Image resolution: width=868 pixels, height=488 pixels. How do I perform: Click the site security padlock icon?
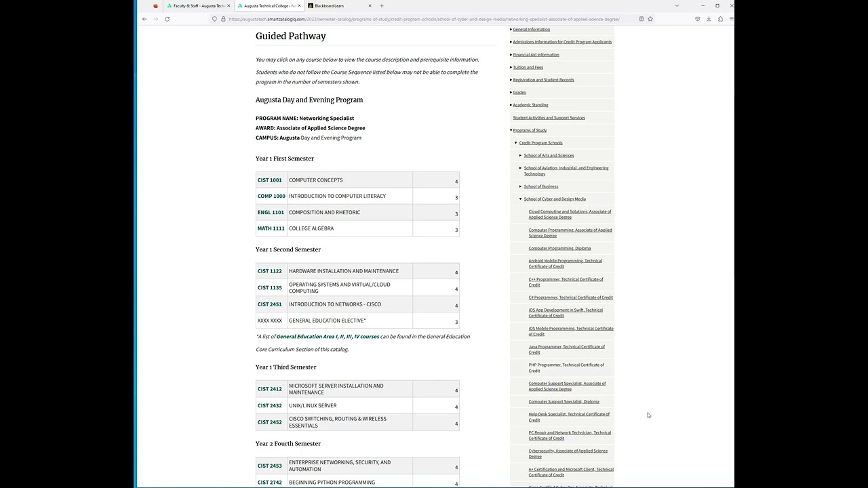pos(223,19)
